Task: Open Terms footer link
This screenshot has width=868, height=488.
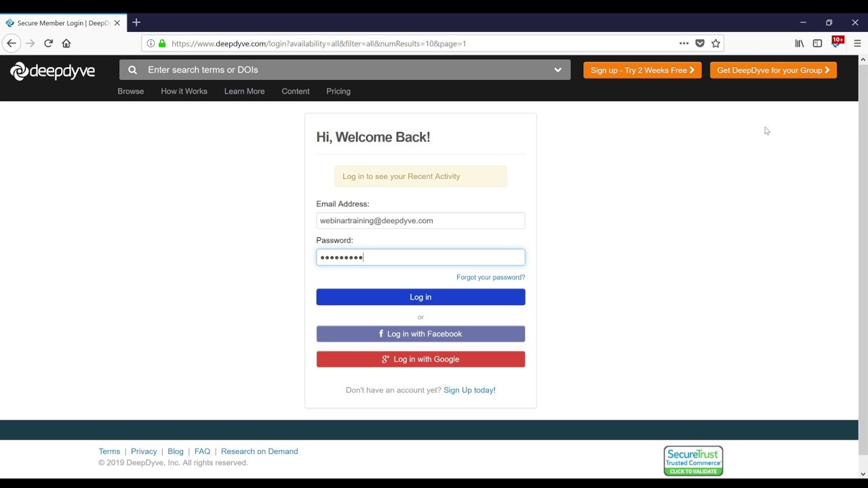Action: 109,451
